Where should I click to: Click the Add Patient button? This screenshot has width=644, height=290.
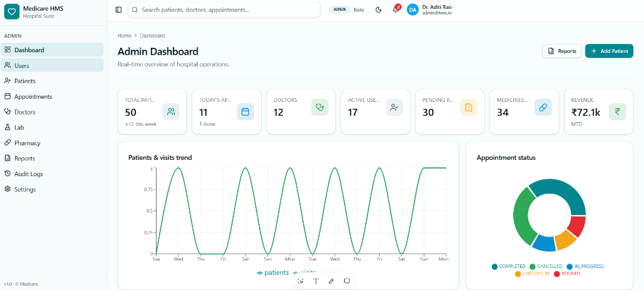pyautogui.click(x=609, y=51)
